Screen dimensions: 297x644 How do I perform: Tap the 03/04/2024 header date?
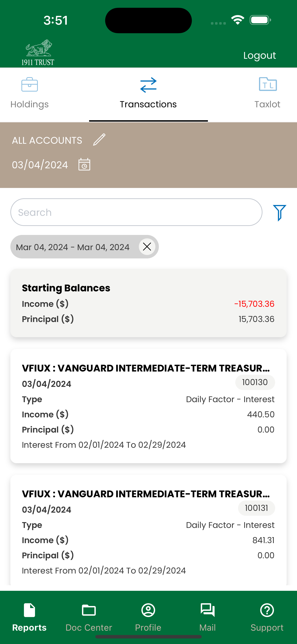40,165
